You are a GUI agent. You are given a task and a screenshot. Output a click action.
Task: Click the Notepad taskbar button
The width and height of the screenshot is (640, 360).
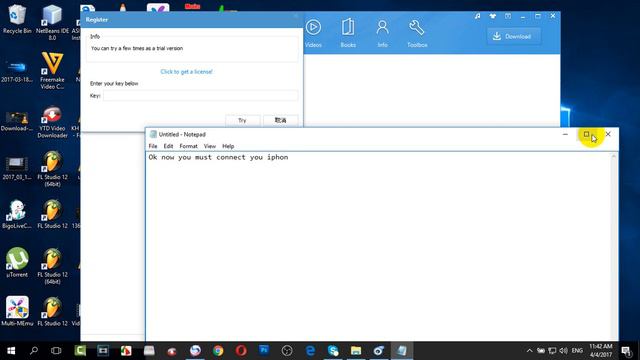point(402,351)
